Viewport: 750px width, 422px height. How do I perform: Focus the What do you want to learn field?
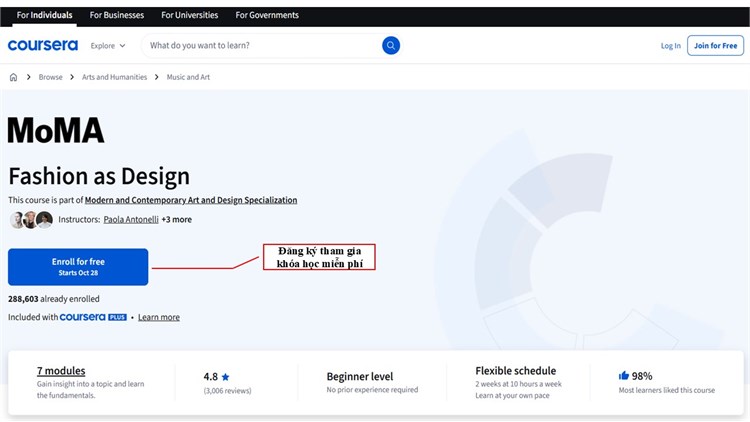[x=260, y=45]
